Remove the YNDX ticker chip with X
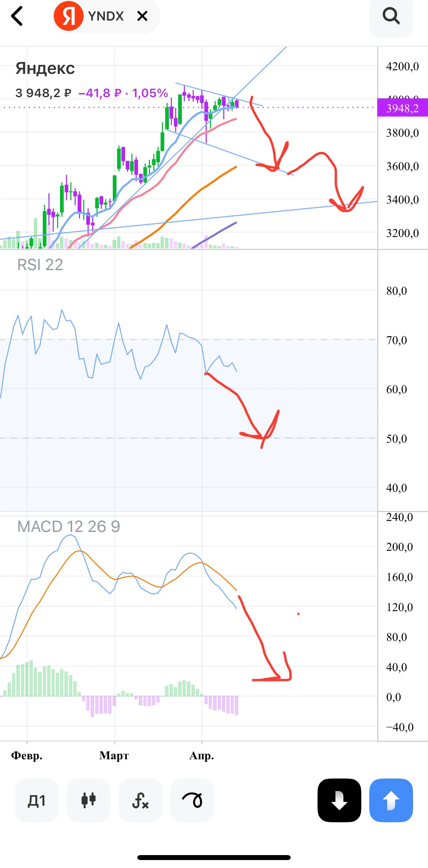428x868 pixels. click(142, 16)
